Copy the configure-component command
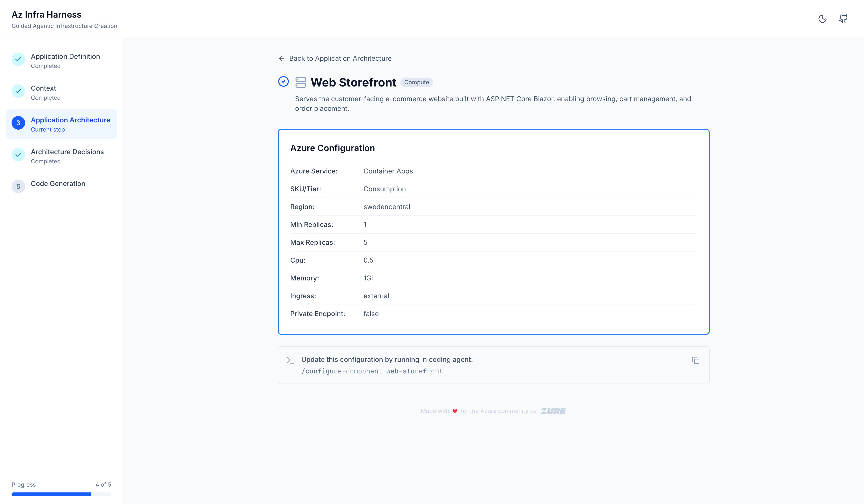 click(x=695, y=360)
